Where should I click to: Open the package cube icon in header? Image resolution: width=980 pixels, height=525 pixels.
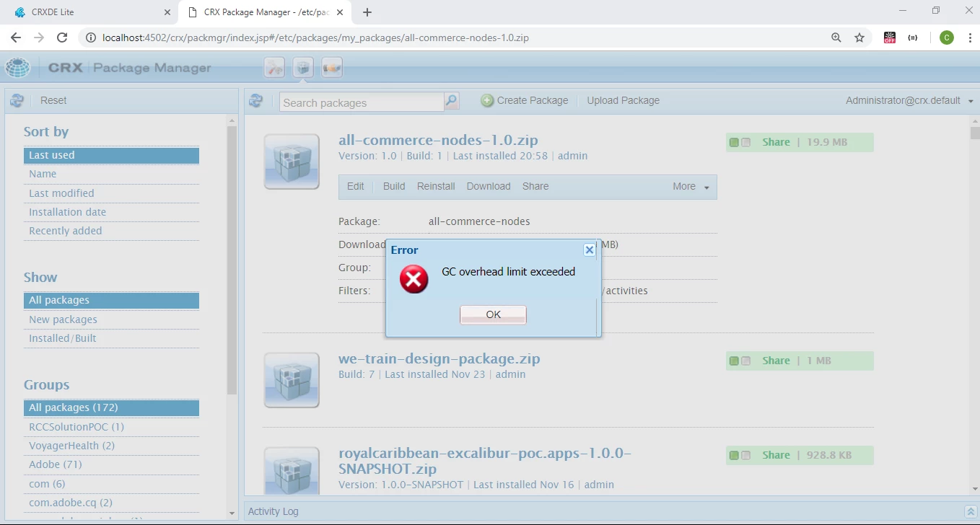tap(303, 68)
